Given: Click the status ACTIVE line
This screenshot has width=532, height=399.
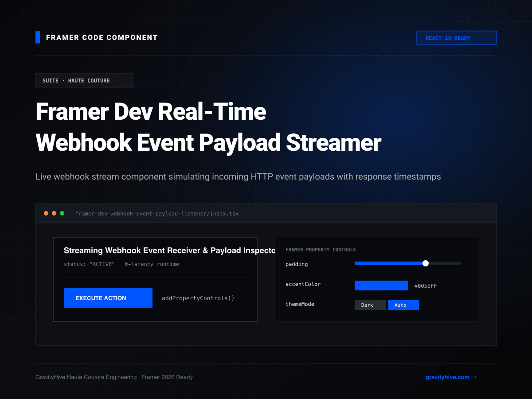Looking at the screenshot, I should [121, 264].
